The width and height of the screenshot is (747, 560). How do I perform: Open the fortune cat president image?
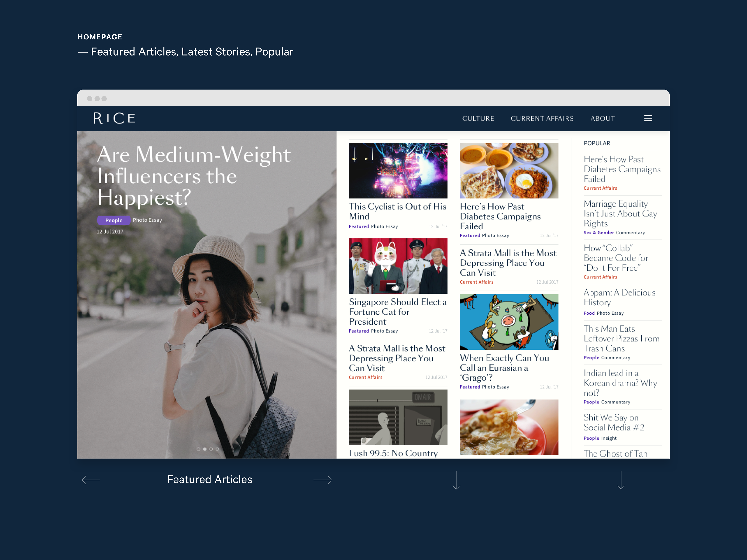pos(398,266)
